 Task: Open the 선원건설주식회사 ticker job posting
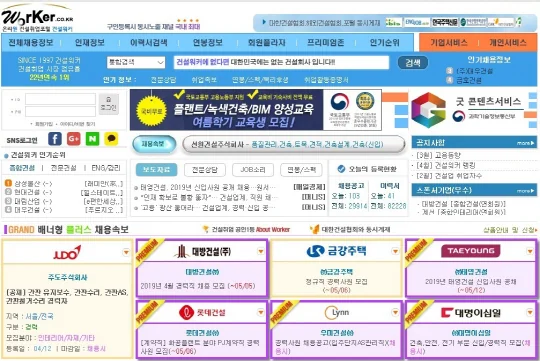pos(287,144)
